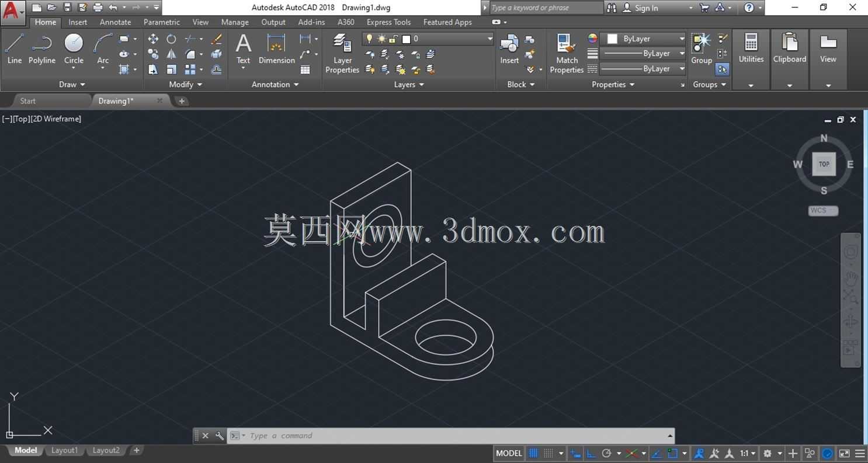Open the Clipboard panel
This screenshot has width=868, height=463.
790,60
